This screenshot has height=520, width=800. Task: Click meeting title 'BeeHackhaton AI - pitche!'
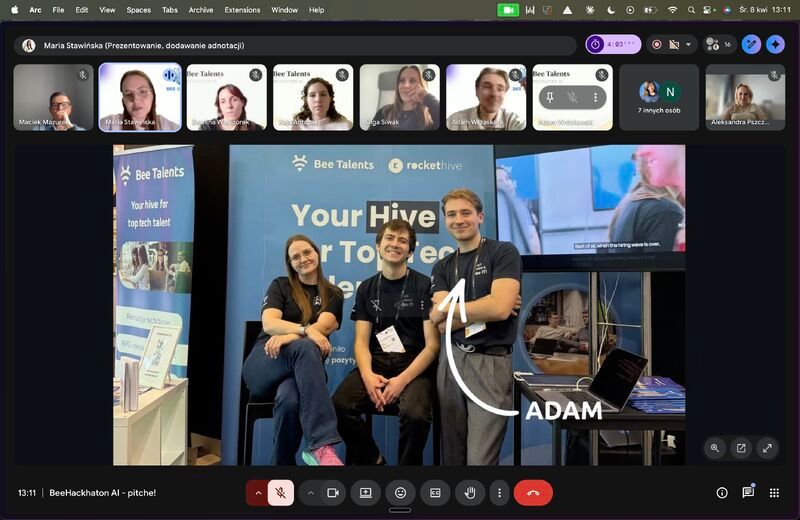point(103,492)
